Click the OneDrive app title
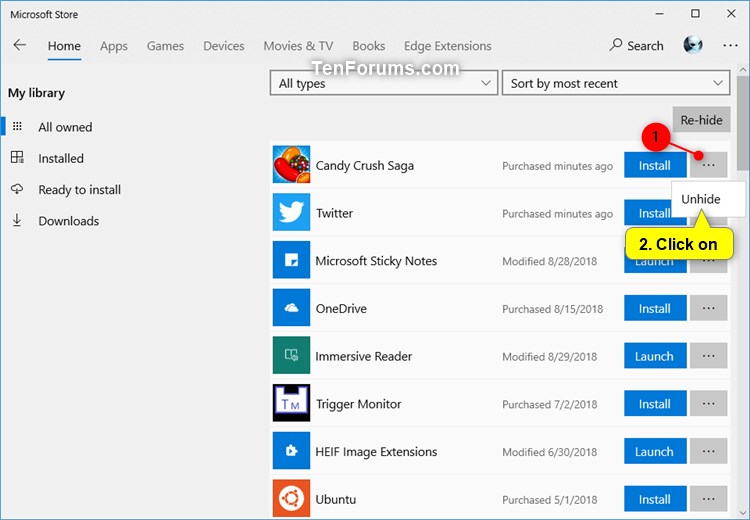Image resolution: width=750 pixels, height=520 pixels. tap(341, 309)
